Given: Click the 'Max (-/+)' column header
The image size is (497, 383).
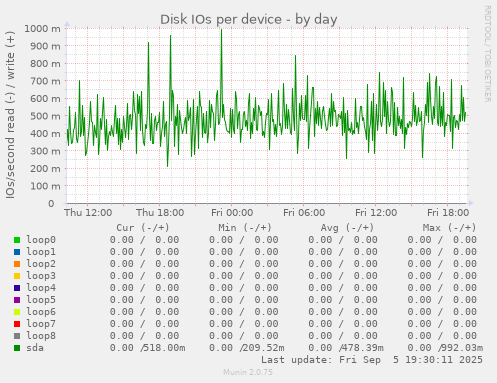Looking at the screenshot, I should 449,228.
